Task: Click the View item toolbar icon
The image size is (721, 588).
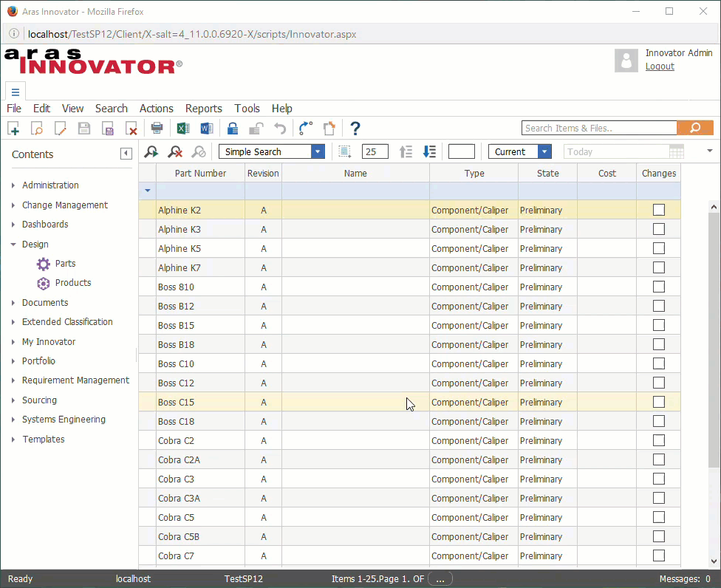Action: [x=37, y=129]
